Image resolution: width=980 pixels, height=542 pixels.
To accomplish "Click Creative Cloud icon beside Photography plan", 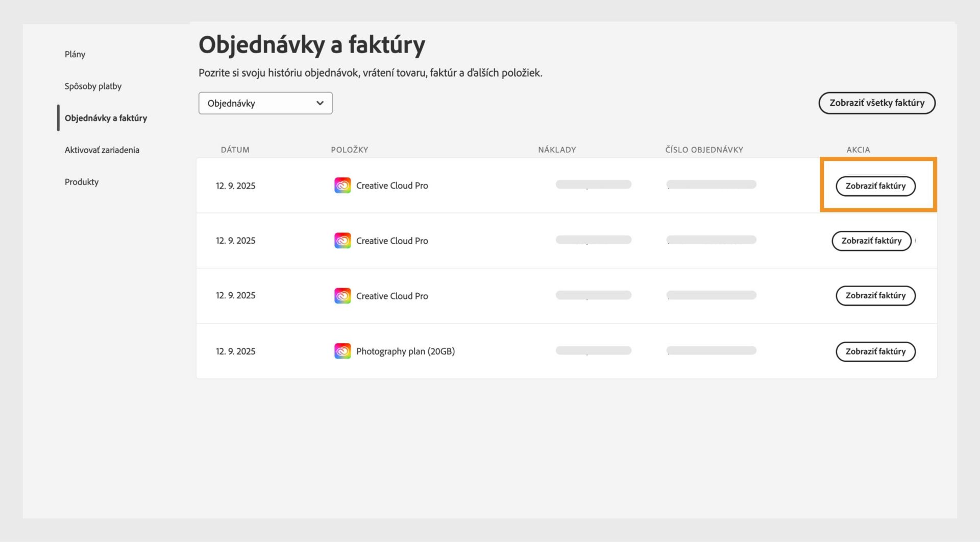I will 342,351.
